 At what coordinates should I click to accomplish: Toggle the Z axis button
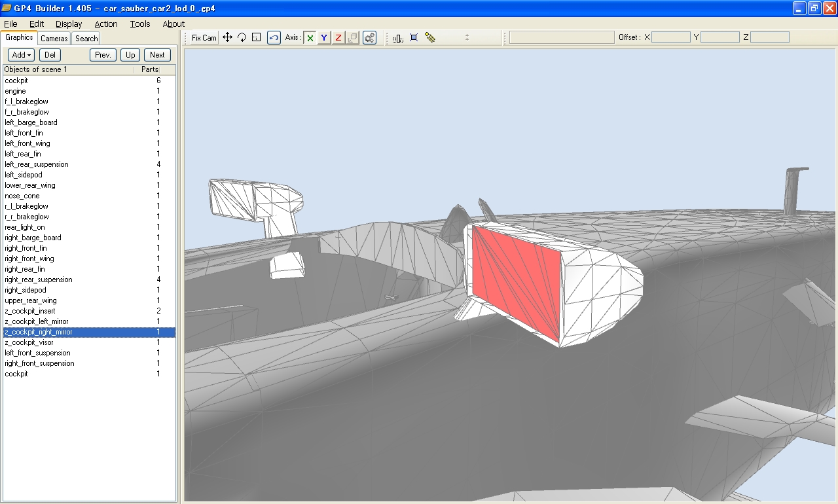[338, 37]
